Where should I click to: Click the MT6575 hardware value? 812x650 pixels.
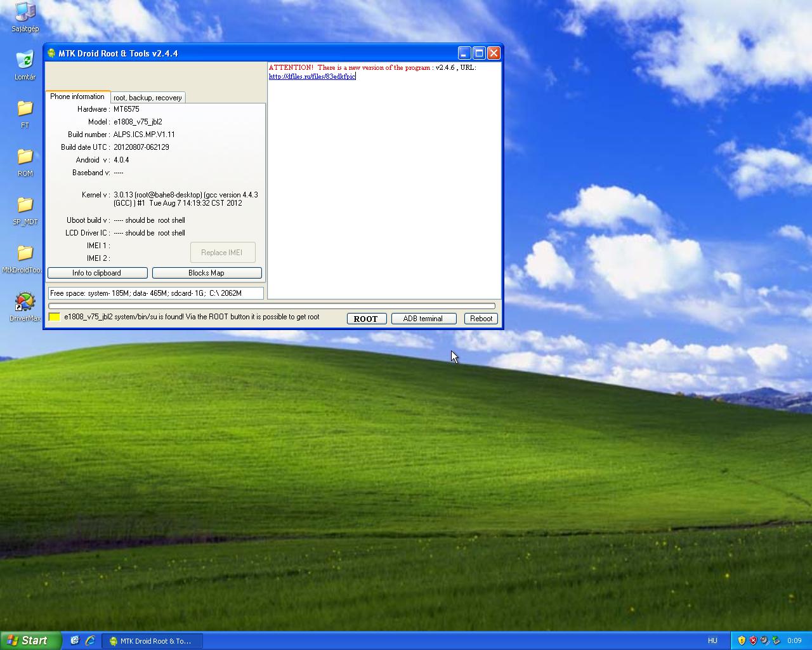pyautogui.click(x=126, y=109)
